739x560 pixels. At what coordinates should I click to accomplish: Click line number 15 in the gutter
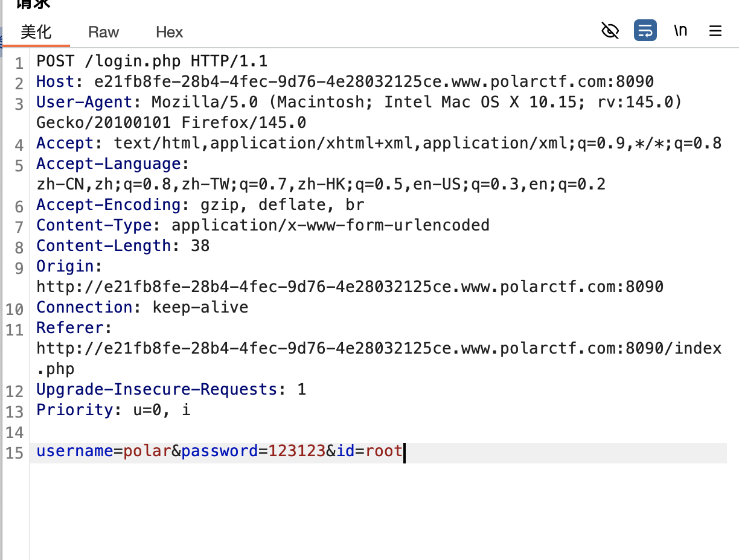(14, 453)
